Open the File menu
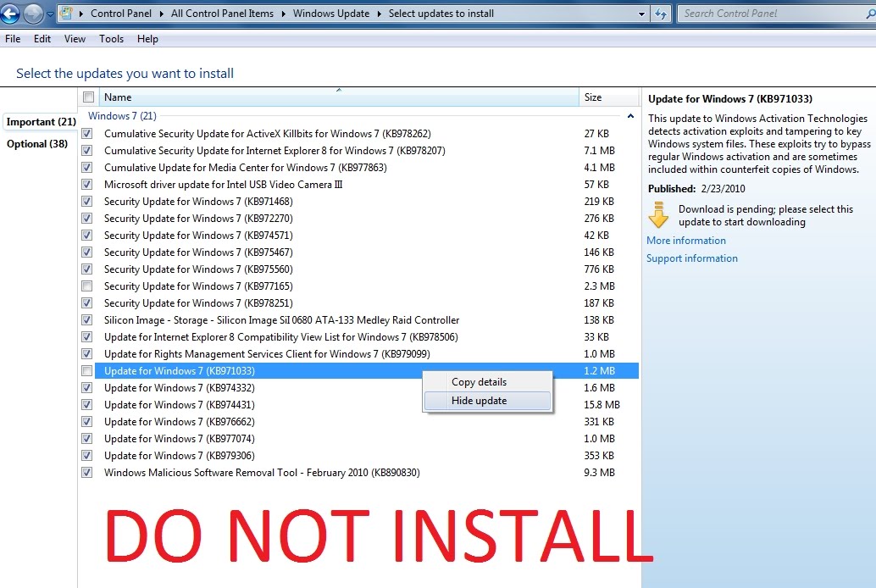This screenshot has width=876, height=588. click(13, 39)
